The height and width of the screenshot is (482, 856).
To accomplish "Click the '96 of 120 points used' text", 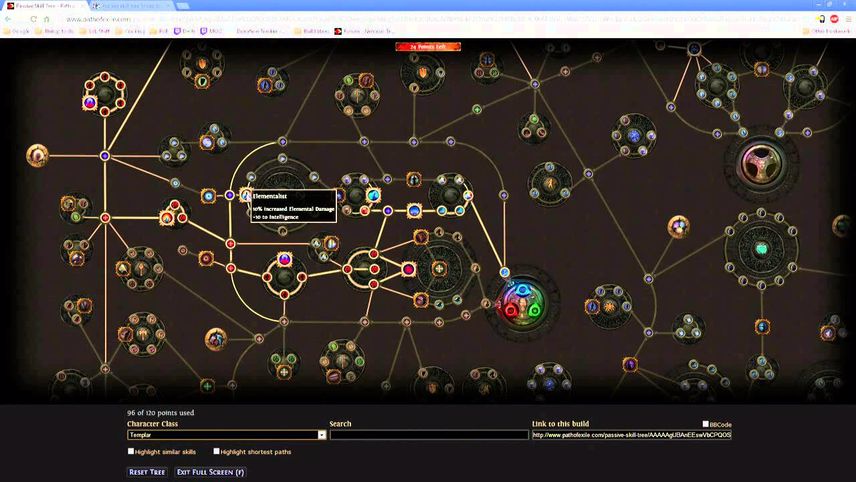I will (160, 413).
